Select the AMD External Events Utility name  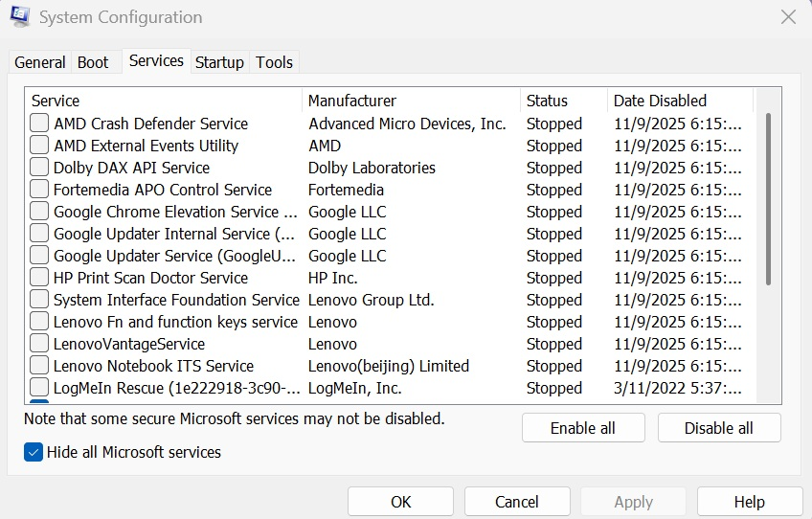147,147
